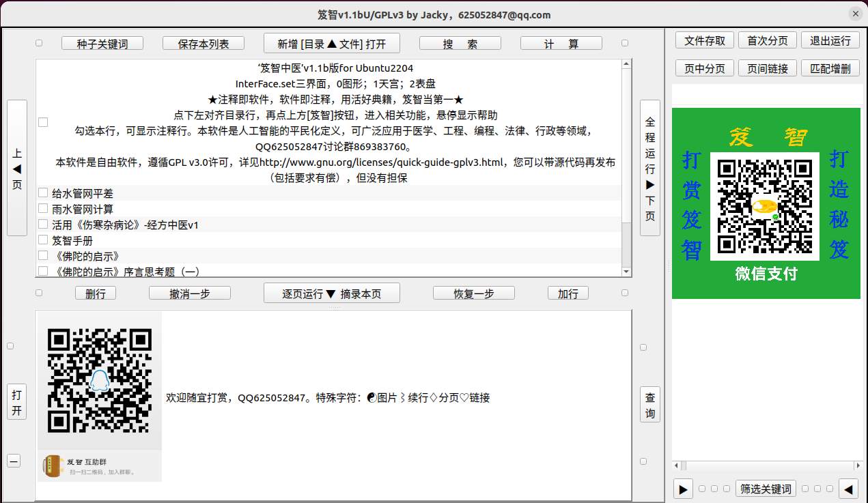The image size is (868, 503).
Task: Run all via 全程运行▶下页 button
Action: 649,168
